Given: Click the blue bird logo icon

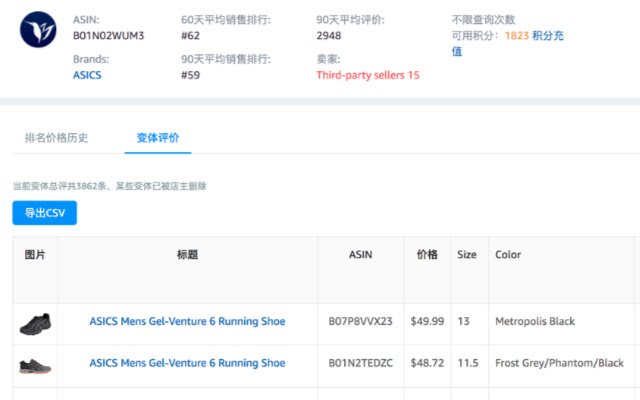Looking at the screenshot, I should coord(38,29).
